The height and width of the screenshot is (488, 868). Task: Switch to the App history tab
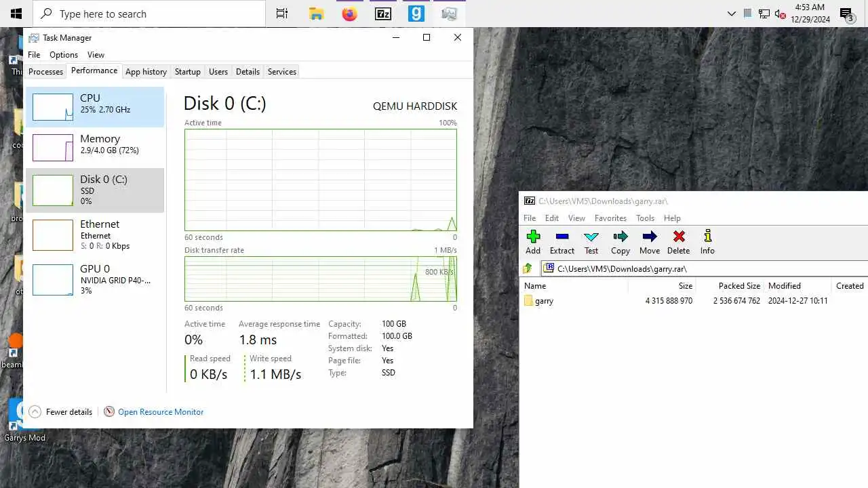click(x=146, y=72)
